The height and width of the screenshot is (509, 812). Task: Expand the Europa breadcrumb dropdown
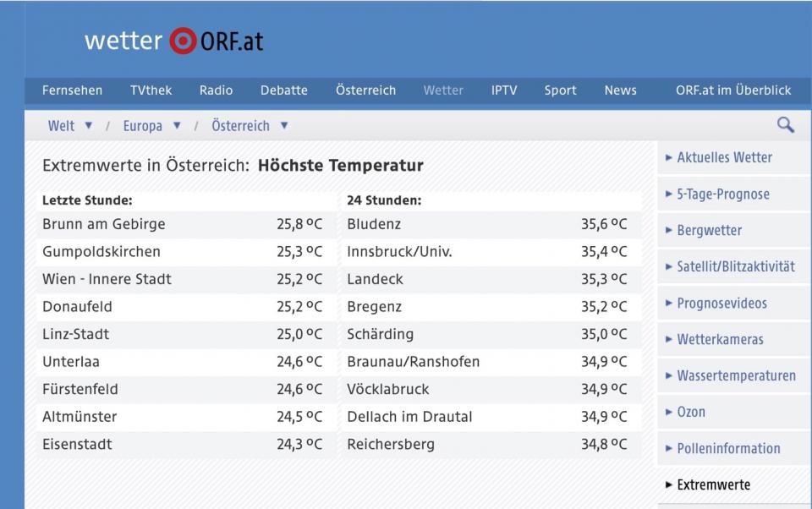coord(177,126)
